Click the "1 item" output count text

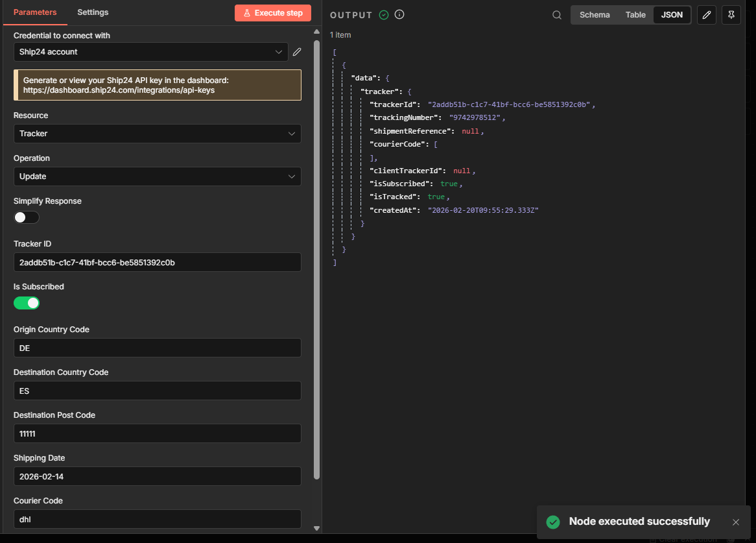(340, 35)
